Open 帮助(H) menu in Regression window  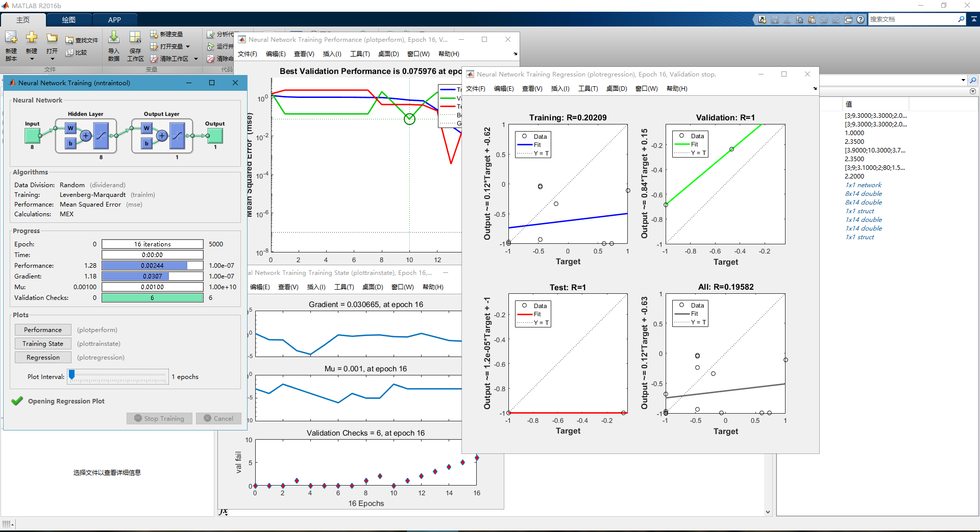tap(677, 89)
